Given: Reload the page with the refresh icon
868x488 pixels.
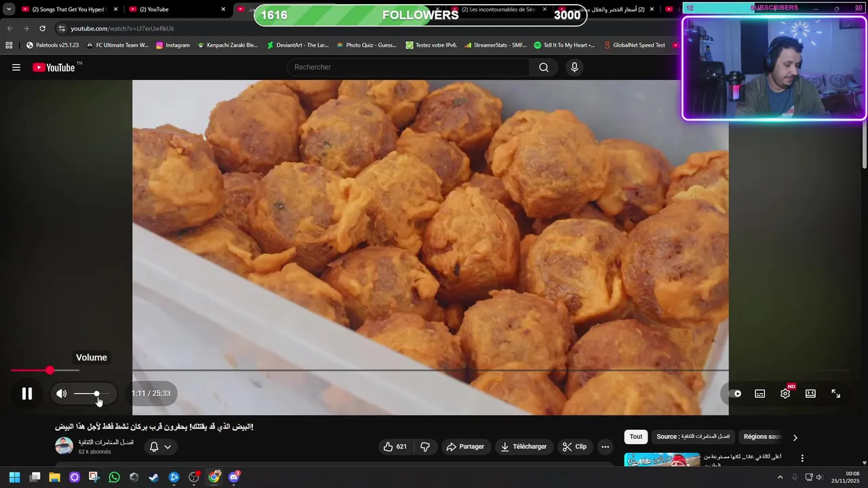Looking at the screenshot, I should (x=42, y=28).
